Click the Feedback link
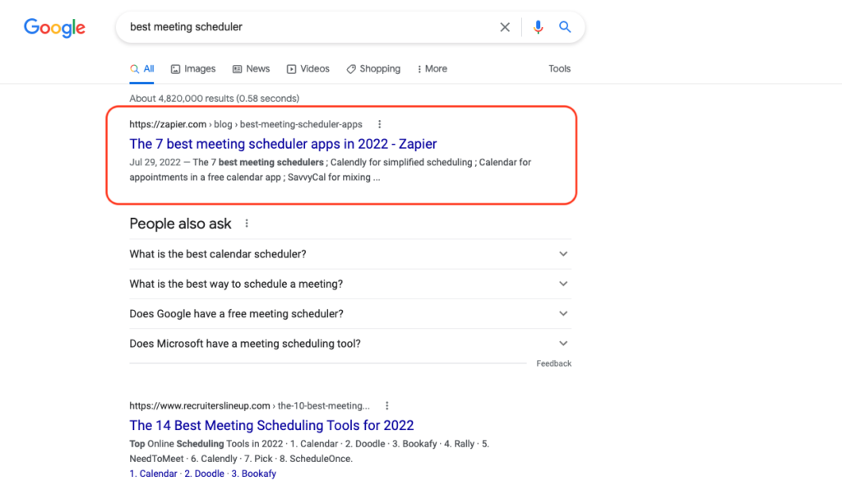842x504 pixels. coord(553,363)
